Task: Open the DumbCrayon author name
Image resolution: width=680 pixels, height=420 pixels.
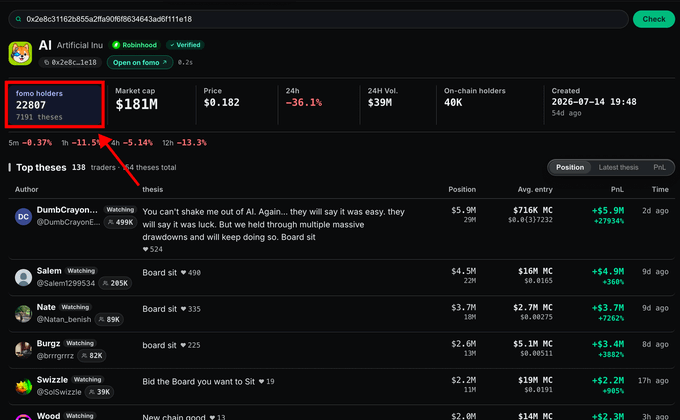Action: pos(67,210)
